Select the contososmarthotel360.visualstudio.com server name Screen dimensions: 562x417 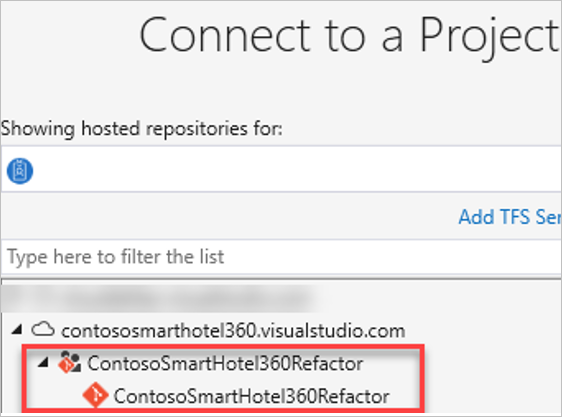click(233, 330)
